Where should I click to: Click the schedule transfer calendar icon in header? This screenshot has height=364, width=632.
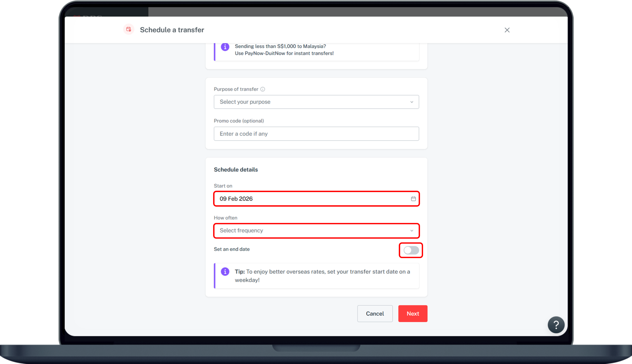(129, 29)
